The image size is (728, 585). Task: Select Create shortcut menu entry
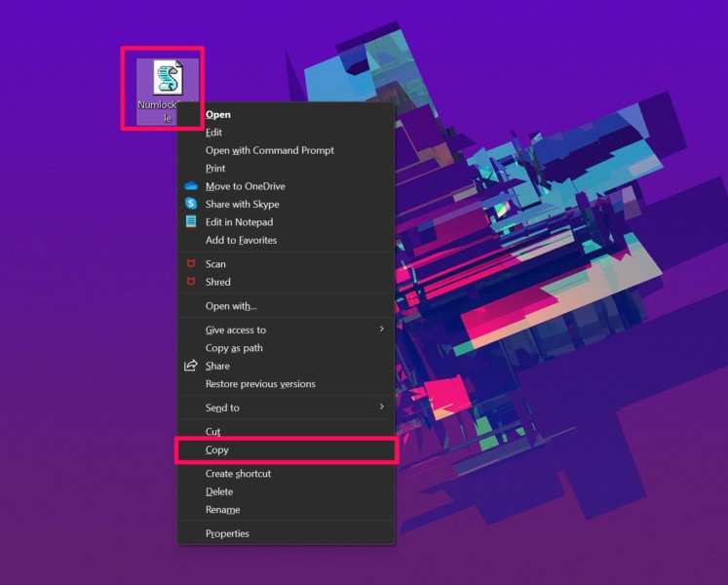pos(238,474)
